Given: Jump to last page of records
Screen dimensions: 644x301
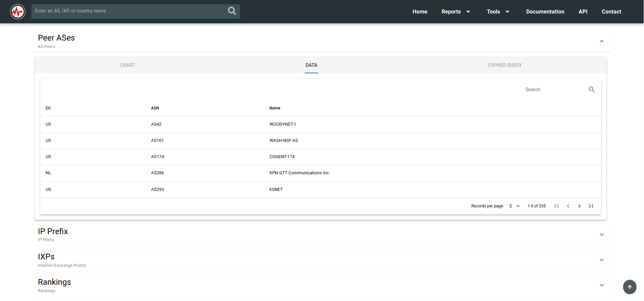Looking at the screenshot, I should pyautogui.click(x=591, y=206).
